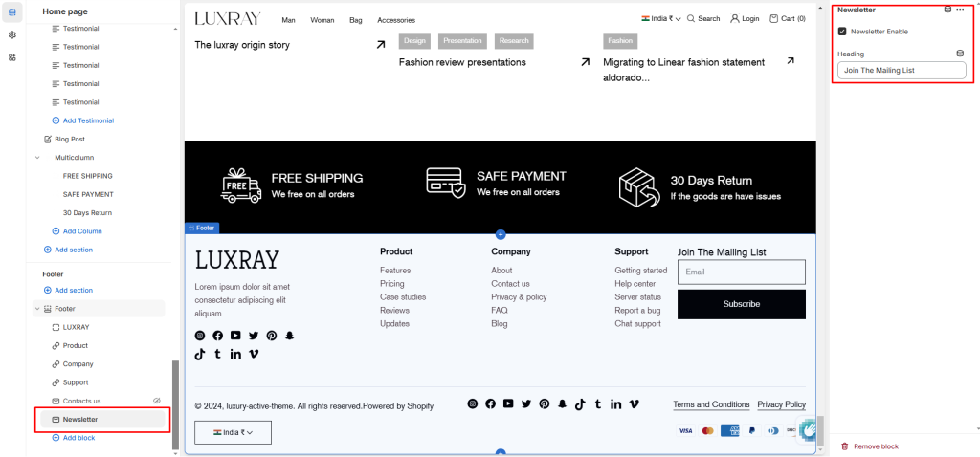Click blue plus button above the footer
The width and height of the screenshot is (980, 457).
coord(500,235)
